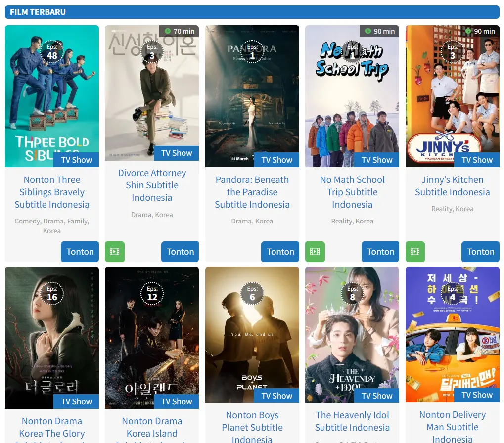The width and height of the screenshot is (504, 443).
Task: Click the Eps 1 badge on Pandora poster
Action: click(x=252, y=52)
